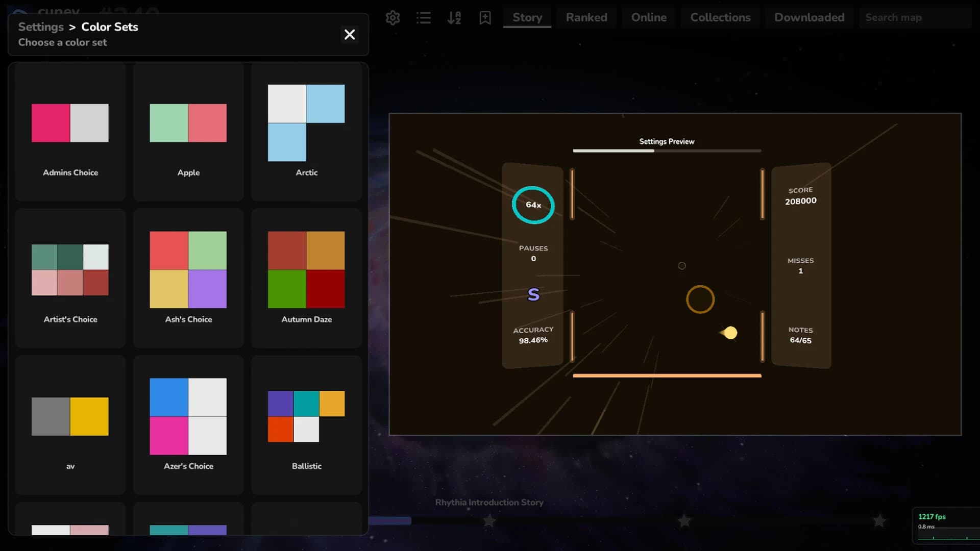Open the Collections tab
Screen dimensions: 980x551
tap(720, 17)
